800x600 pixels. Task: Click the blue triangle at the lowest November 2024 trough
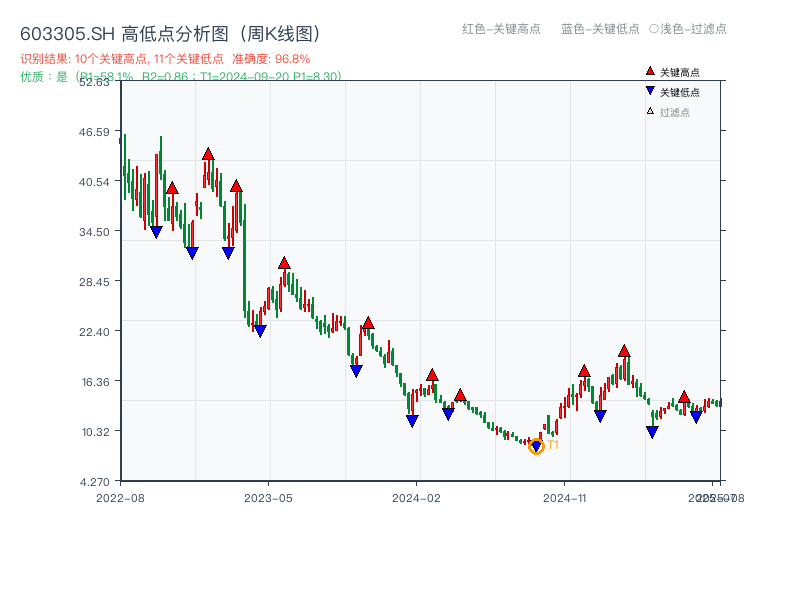(652, 430)
